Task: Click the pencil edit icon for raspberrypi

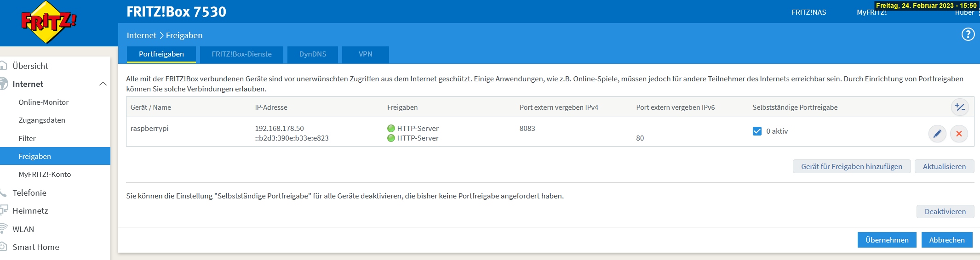Action: click(937, 134)
